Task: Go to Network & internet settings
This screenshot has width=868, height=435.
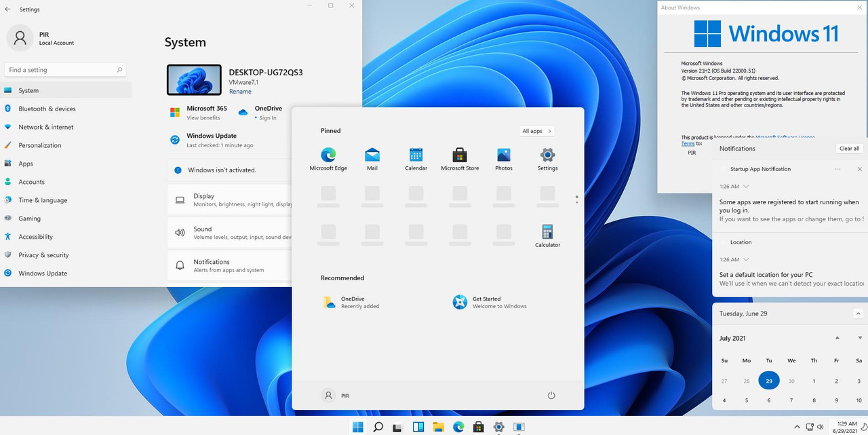Action: point(66,127)
